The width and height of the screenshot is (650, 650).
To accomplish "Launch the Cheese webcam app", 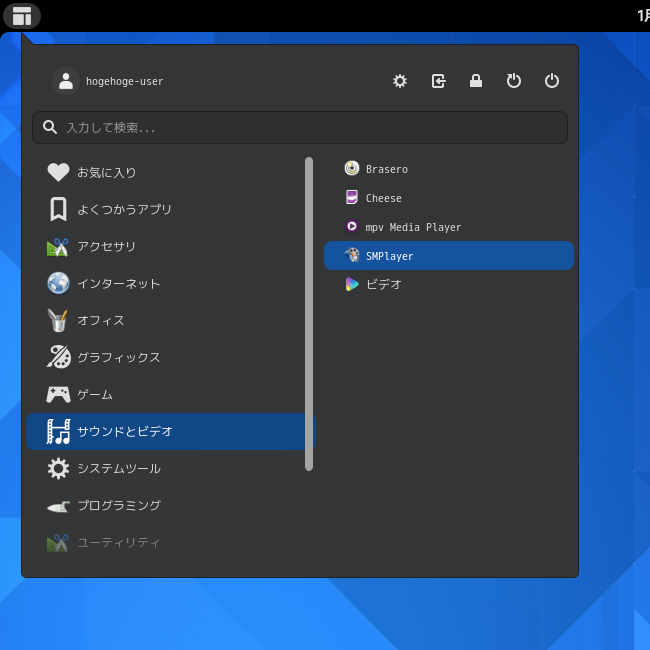I will (449, 198).
